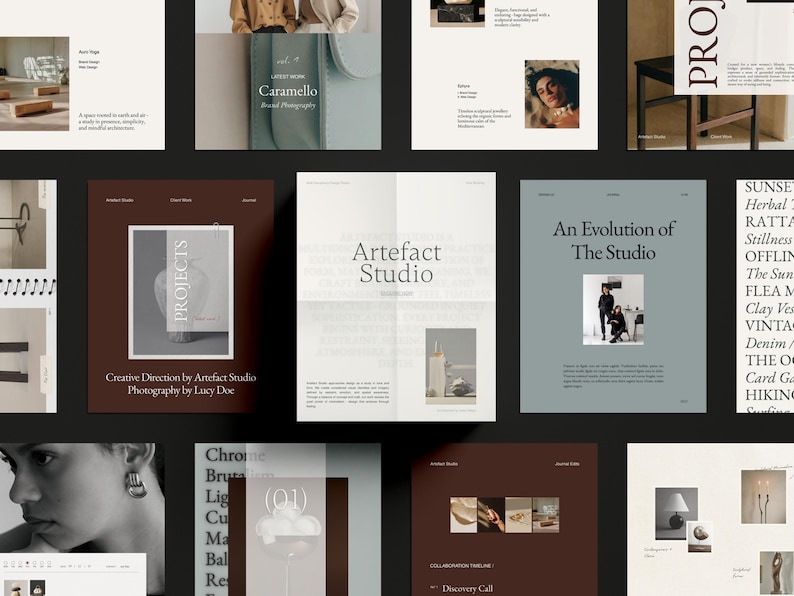Open the grey table lamp image on the moodboard
The width and height of the screenshot is (794, 596).
[677, 513]
